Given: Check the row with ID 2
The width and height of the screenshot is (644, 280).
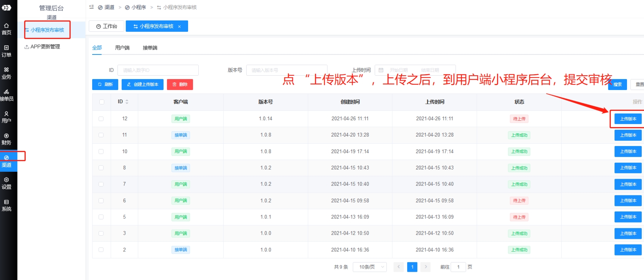Looking at the screenshot, I should [x=101, y=250].
